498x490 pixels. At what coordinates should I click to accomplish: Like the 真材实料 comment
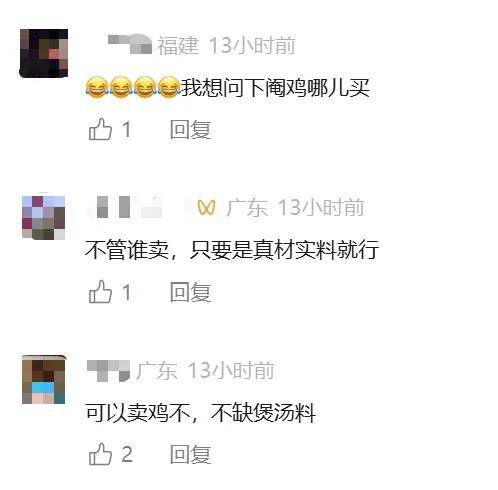pyautogui.click(x=100, y=292)
